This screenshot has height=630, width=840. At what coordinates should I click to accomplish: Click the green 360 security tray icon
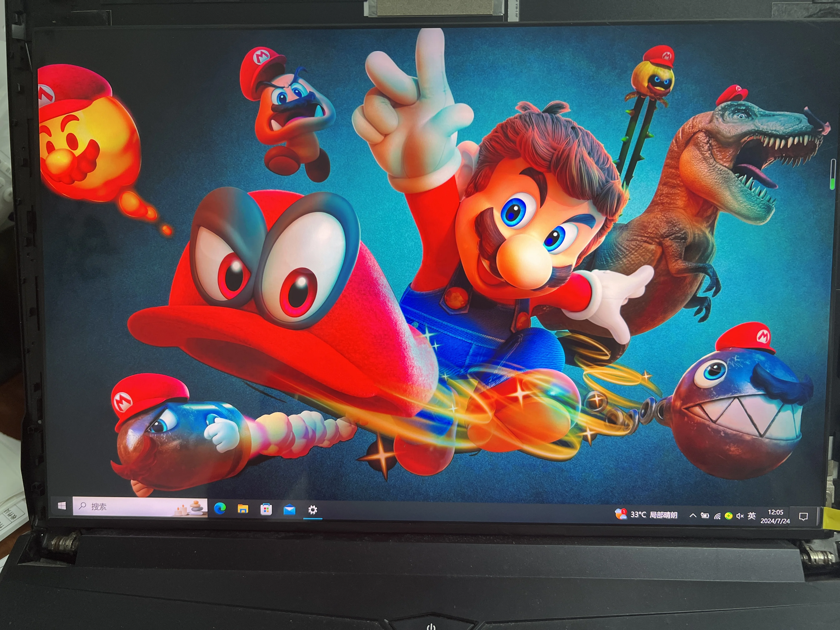pos(728,516)
